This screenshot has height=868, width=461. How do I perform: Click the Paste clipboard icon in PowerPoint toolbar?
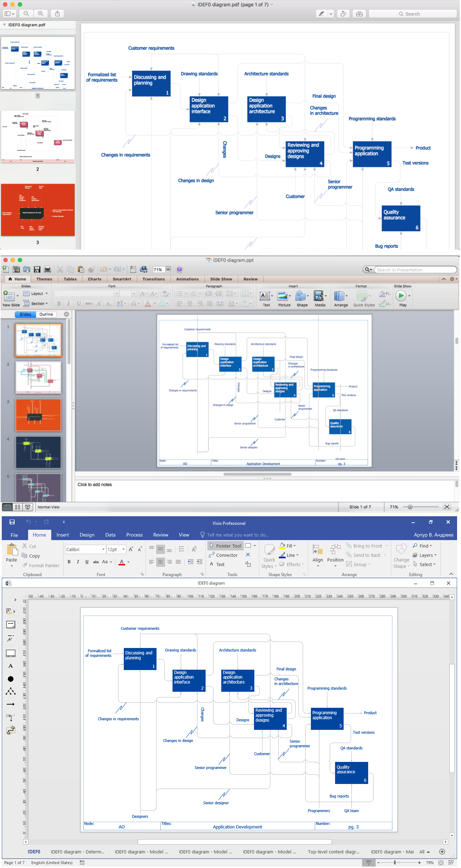click(x=81, y=270)
